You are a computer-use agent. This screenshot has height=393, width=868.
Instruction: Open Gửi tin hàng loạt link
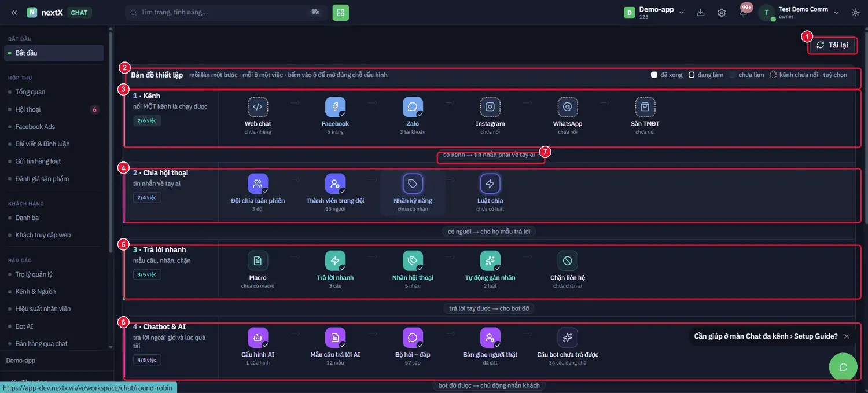point(54,161)
